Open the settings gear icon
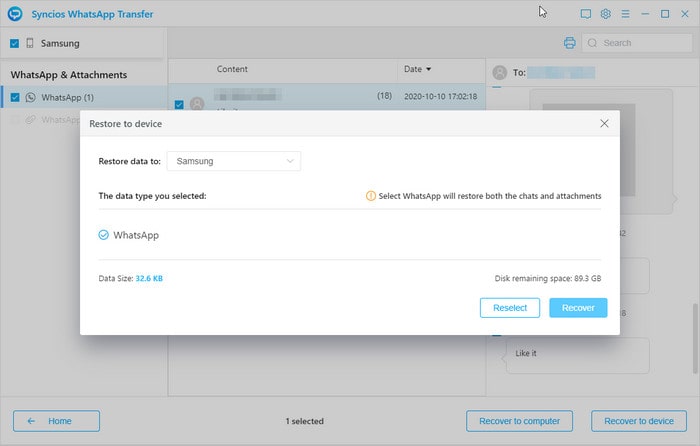 coord(605,14)
